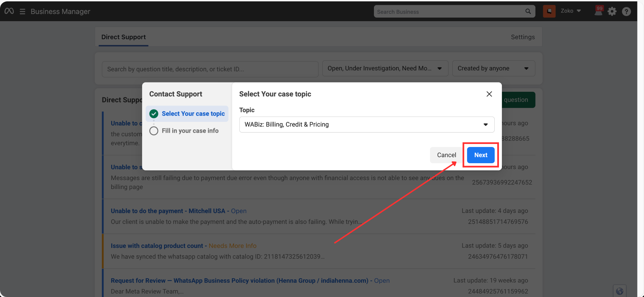This screenshot has height=297, width=644.
Task: Open the status filter dropdown
Action: coord(385,68)
